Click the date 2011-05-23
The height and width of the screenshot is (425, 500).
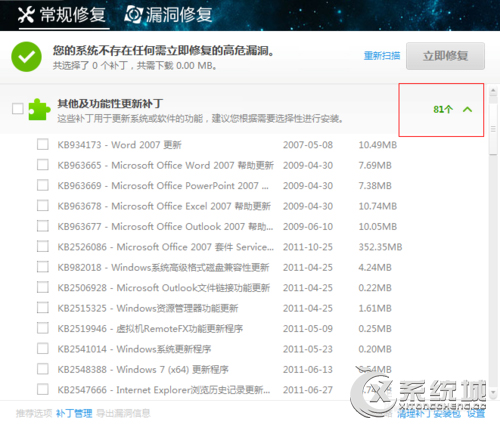[x=308, y=349]
